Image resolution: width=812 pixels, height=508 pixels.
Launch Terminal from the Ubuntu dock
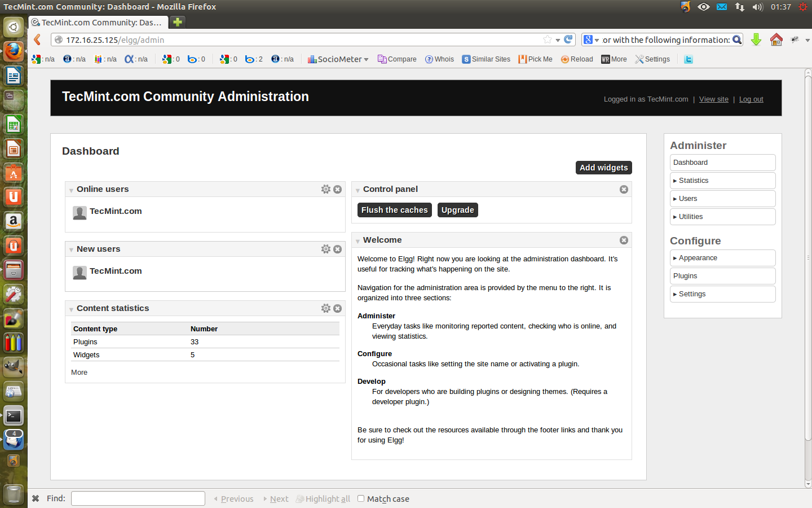[14, 417]
